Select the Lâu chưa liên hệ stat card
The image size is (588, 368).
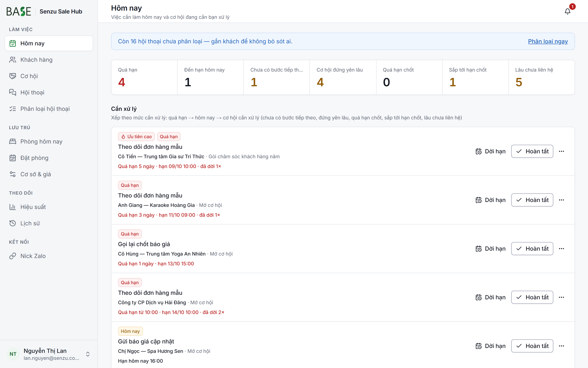(542, 77)
